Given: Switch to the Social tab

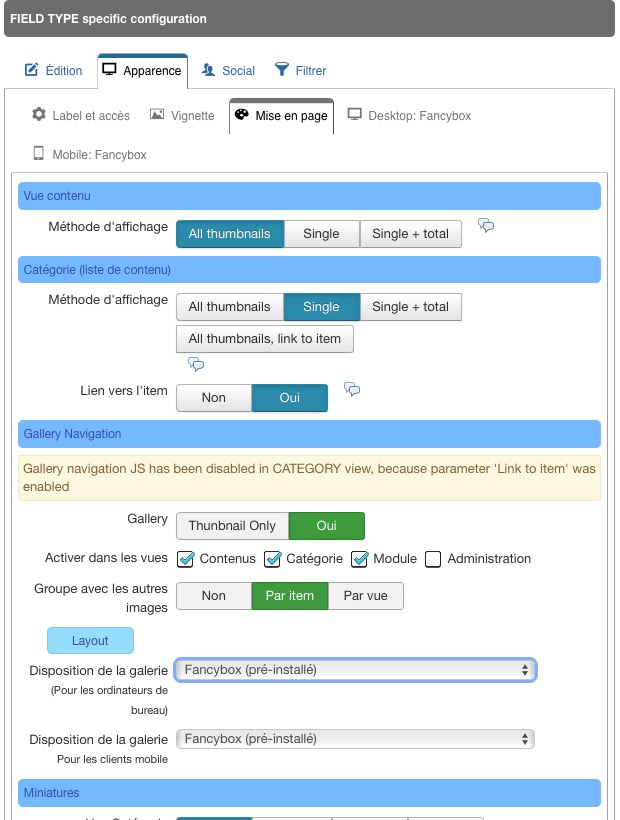Looking at the screenshot, I should point(228,71).
